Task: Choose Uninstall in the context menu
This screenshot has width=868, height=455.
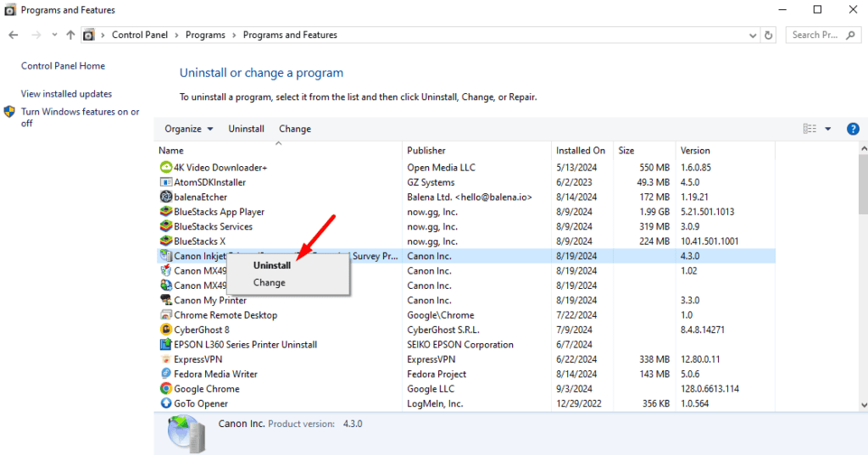Action: click(x=272, y=265)
